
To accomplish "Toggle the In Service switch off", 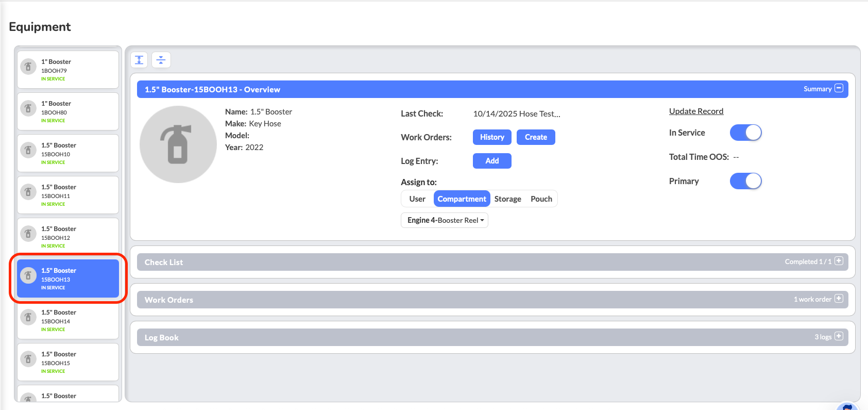I will (745, 133).
